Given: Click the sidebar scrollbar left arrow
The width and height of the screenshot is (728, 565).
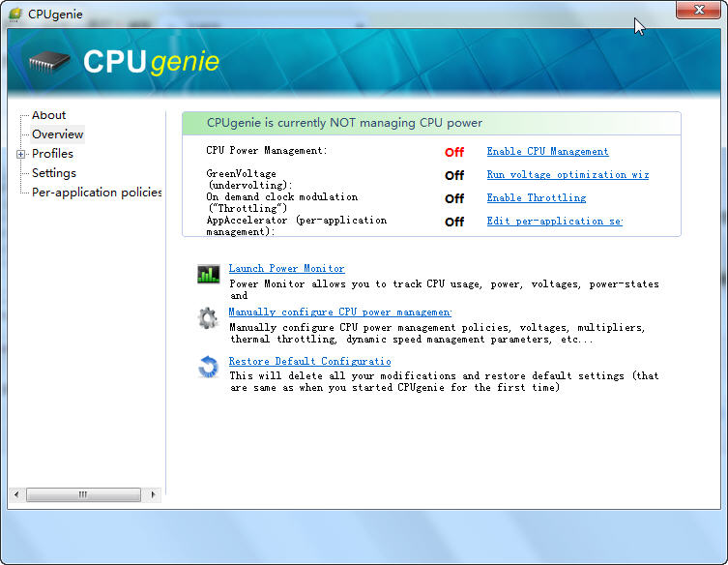Looking at the screenshot, I should click(x=16, y=494).
